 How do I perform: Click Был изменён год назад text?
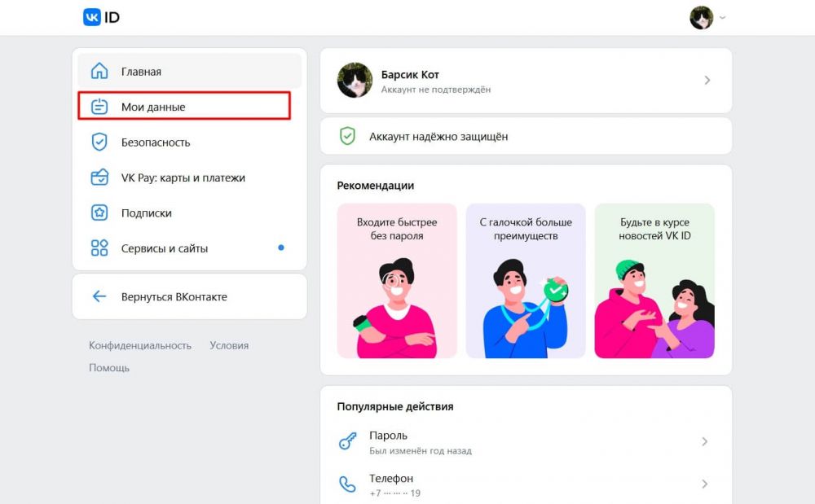421,450
